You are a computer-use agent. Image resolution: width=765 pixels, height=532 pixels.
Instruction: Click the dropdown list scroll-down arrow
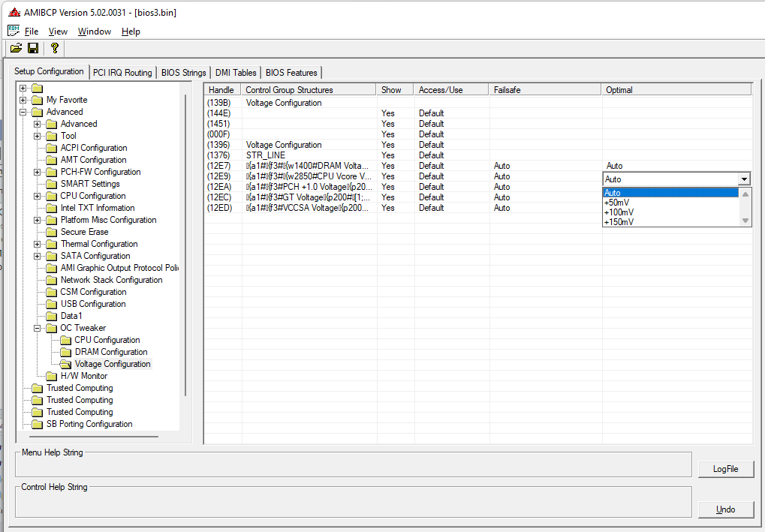pos(745,221)
